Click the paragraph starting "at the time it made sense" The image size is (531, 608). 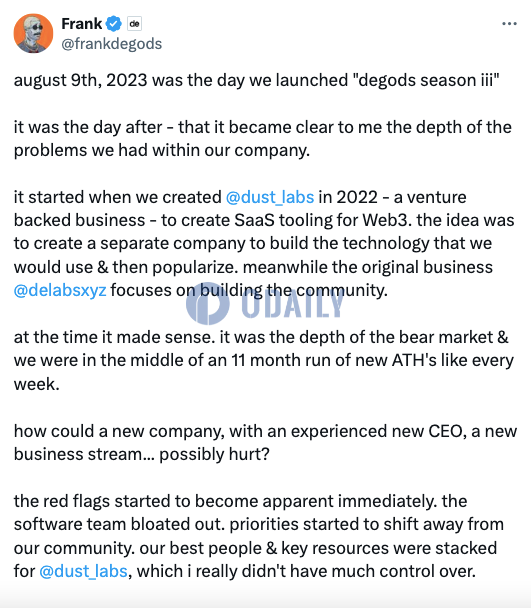264,361
